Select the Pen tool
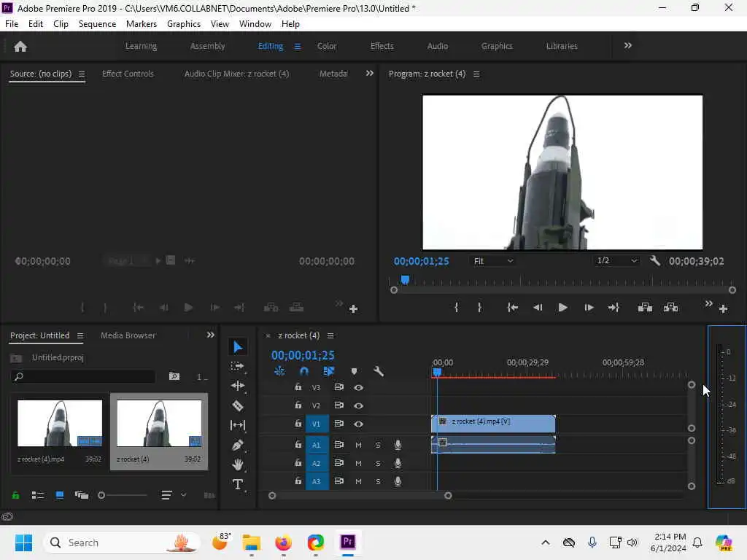747x560 pixels. click(238, 445)
